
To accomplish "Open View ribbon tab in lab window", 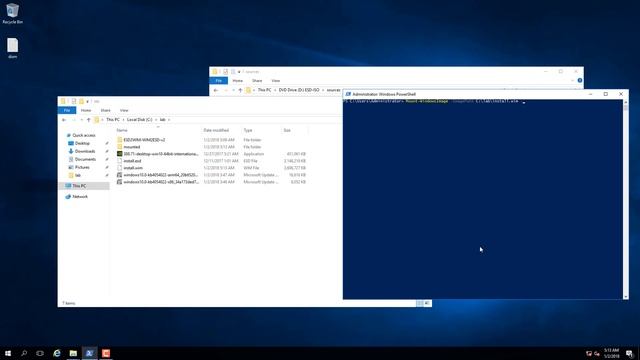I will (x=124, y=110).
